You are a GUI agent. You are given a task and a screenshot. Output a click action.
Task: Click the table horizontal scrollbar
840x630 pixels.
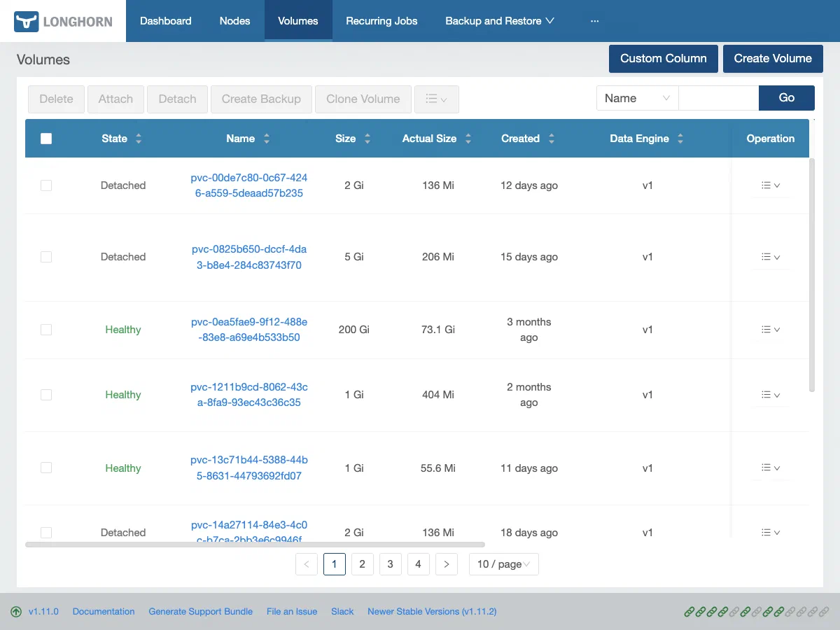255,544
